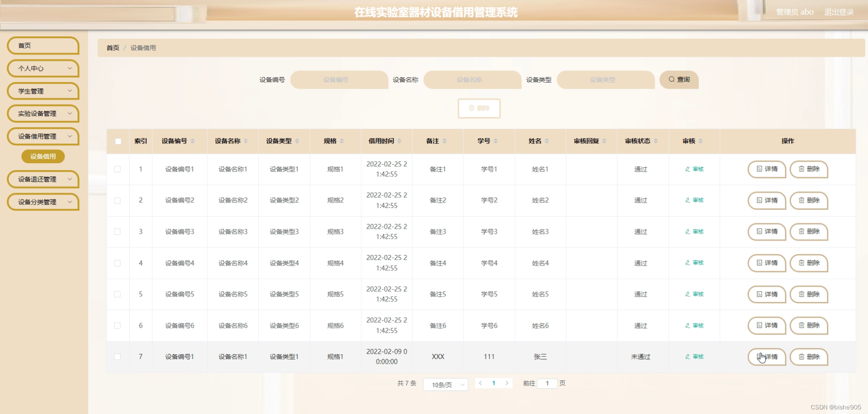Open 详情 for row 姓名3
This screenshot has width=868, height=414.
pyautogui.click(x=767, y=231)
